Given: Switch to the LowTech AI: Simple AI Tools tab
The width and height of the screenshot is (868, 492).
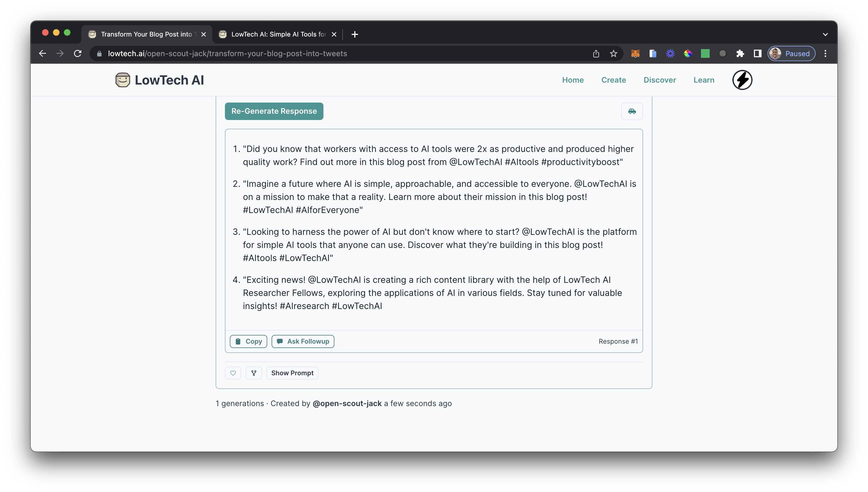Looking at the screenshot, I should pos(278,34).
